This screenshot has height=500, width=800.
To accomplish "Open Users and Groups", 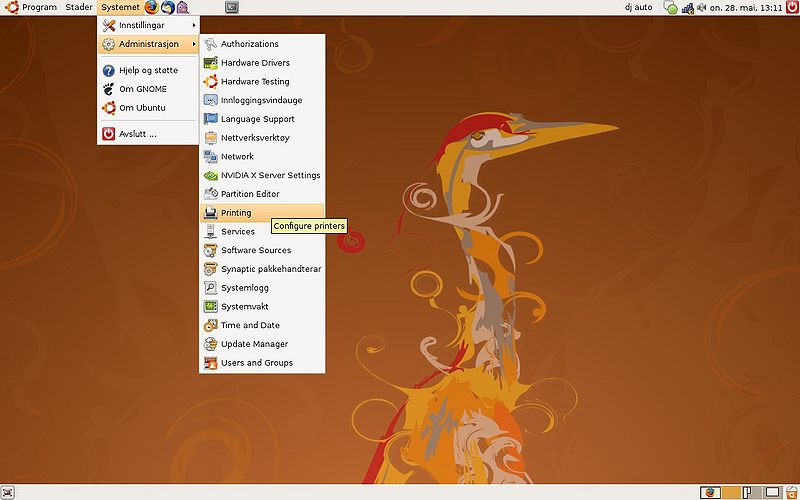I will coord(262,363).
